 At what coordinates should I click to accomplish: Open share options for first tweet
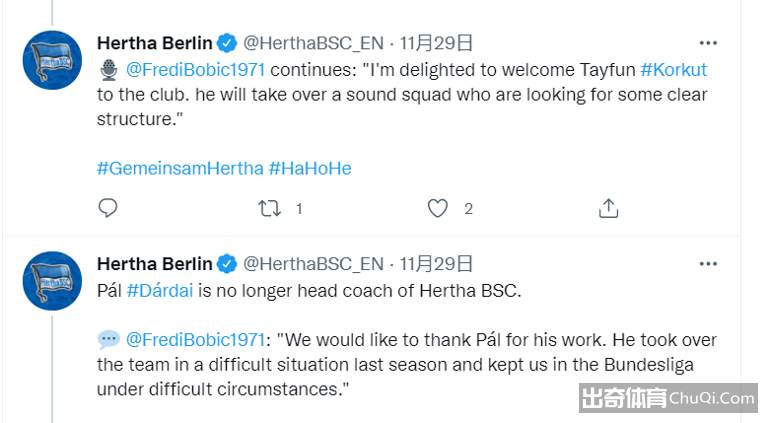pyautogui.click(x=608, y=208)
